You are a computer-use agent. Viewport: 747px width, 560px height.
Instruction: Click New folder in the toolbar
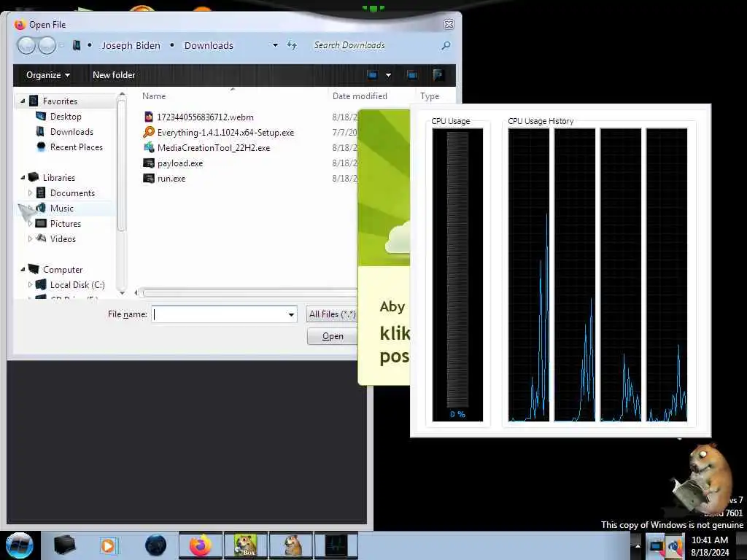(114, 75)
